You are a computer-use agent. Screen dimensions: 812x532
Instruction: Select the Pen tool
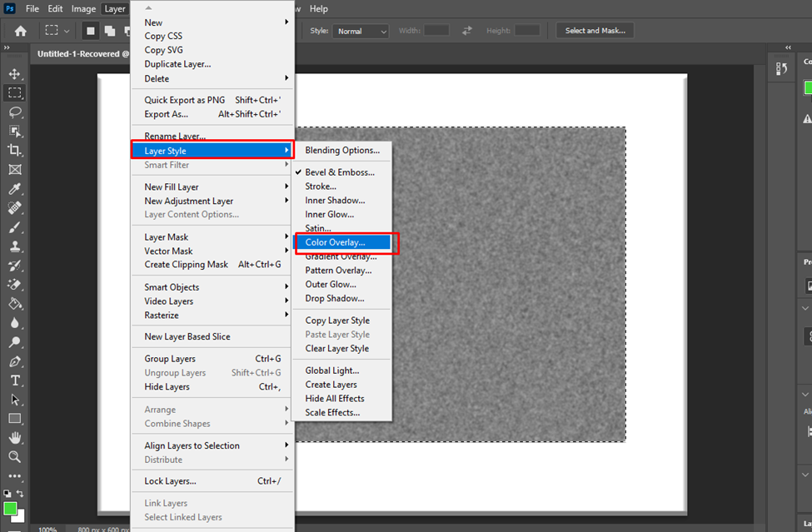(14, 361)
